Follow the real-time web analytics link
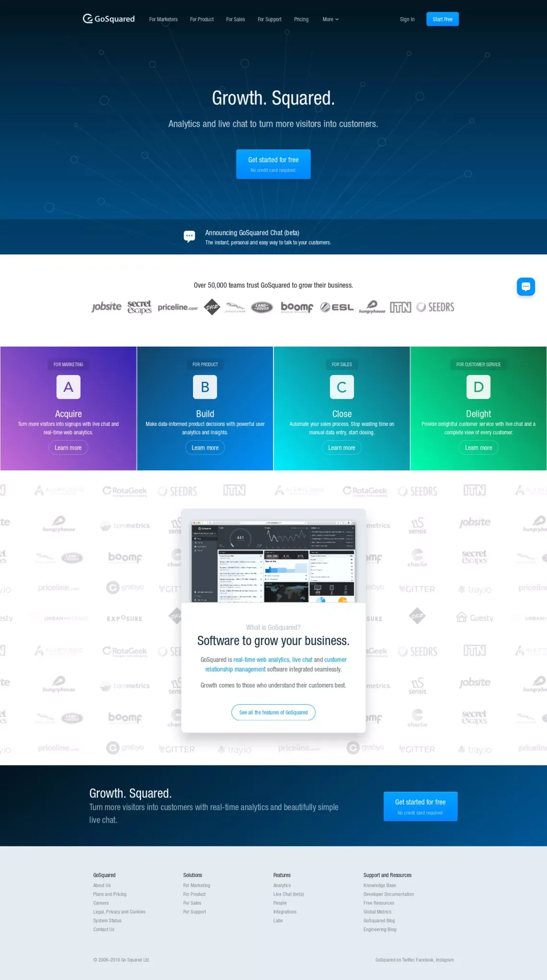547x980 pixels. (262, 660)
